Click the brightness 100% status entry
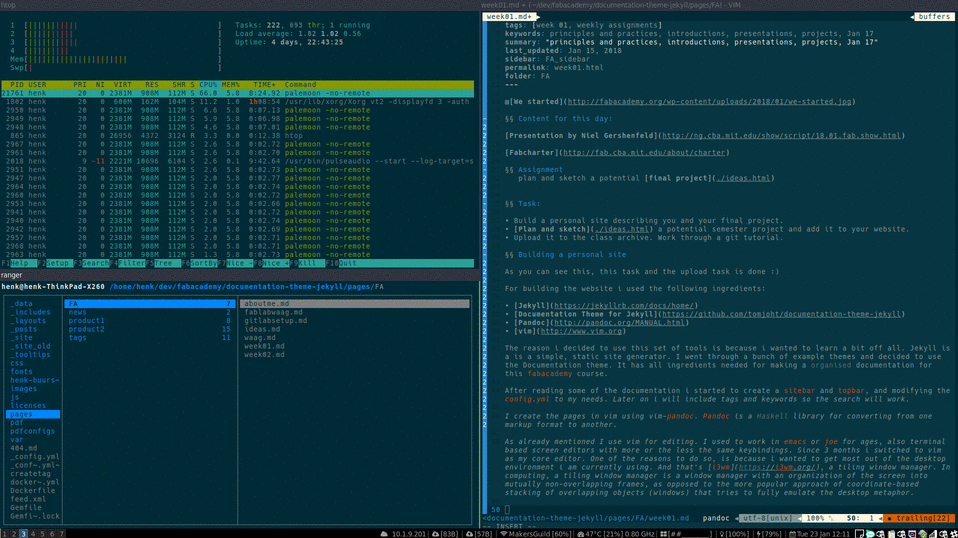The height and width of the screenshot is (538, 958). click(x=734, y=534)
